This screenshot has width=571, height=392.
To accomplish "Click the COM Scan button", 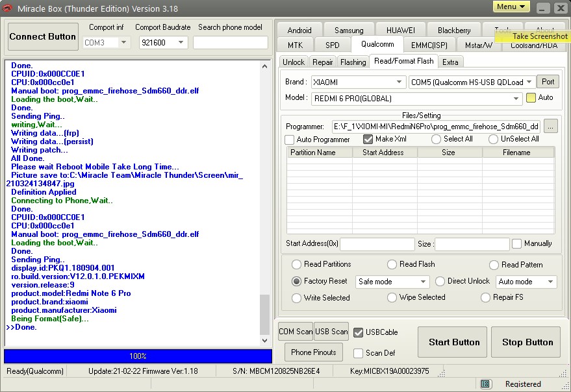I will tap(296, 332).
